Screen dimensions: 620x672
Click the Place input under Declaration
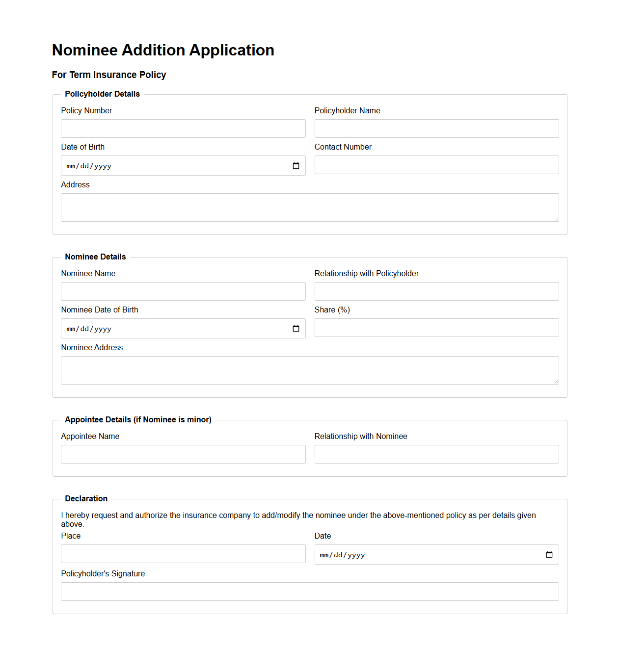point(183,554)
